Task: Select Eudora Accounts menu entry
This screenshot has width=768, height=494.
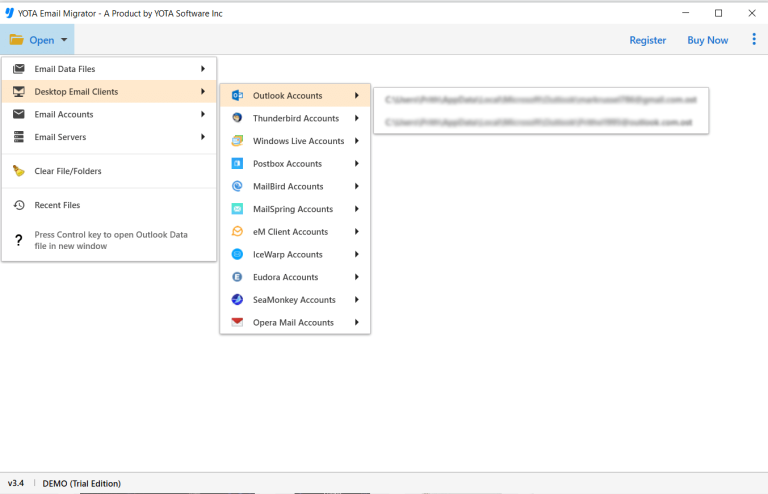Action: tap(295, 277)
